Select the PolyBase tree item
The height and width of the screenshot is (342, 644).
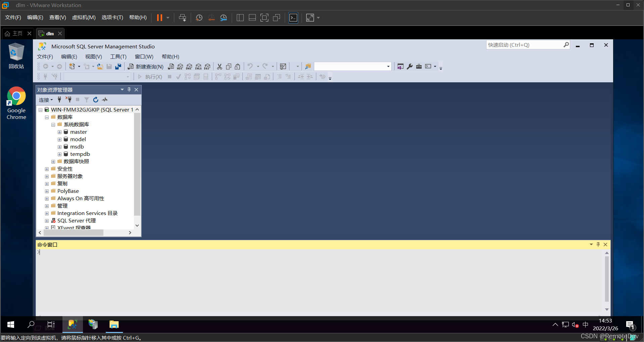pyautogui.click(x=68, y=191)
